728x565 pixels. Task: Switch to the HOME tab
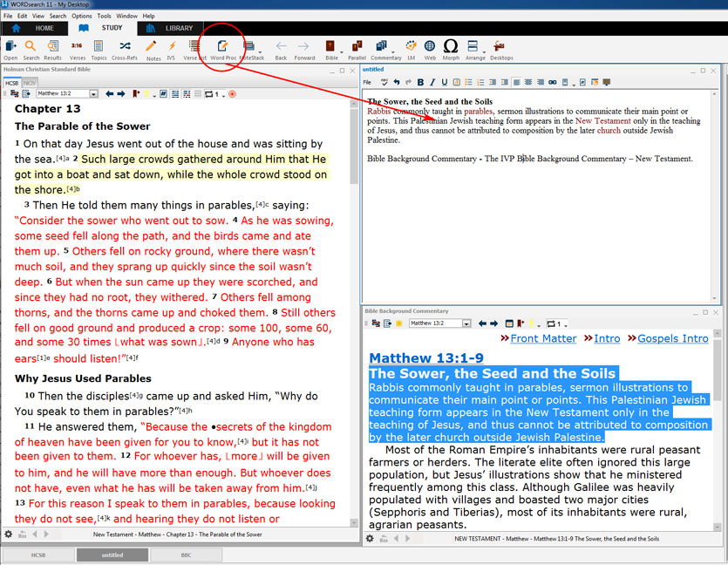click(35, 28)
